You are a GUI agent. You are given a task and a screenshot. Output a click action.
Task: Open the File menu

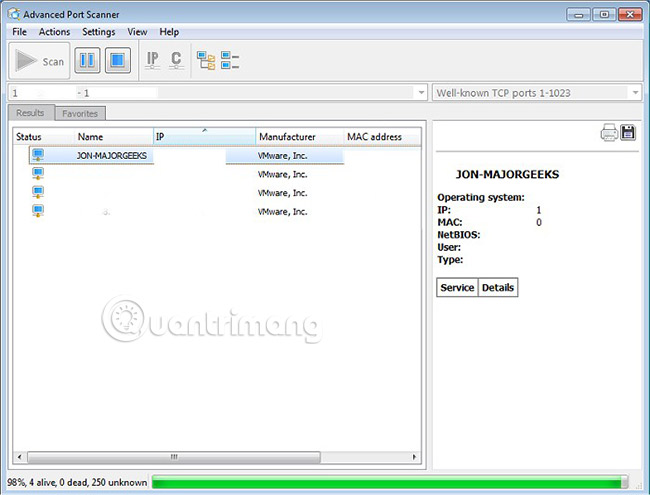[x=19, y=32]
